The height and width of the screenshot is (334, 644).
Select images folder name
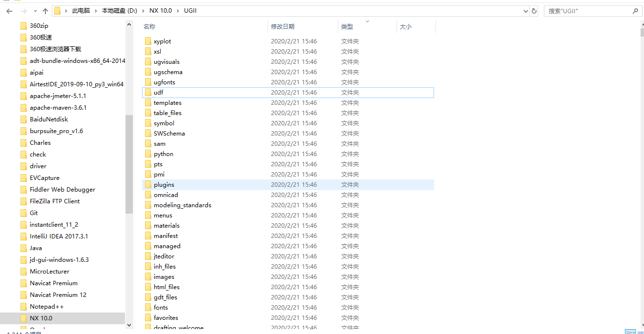coord(164,277)
